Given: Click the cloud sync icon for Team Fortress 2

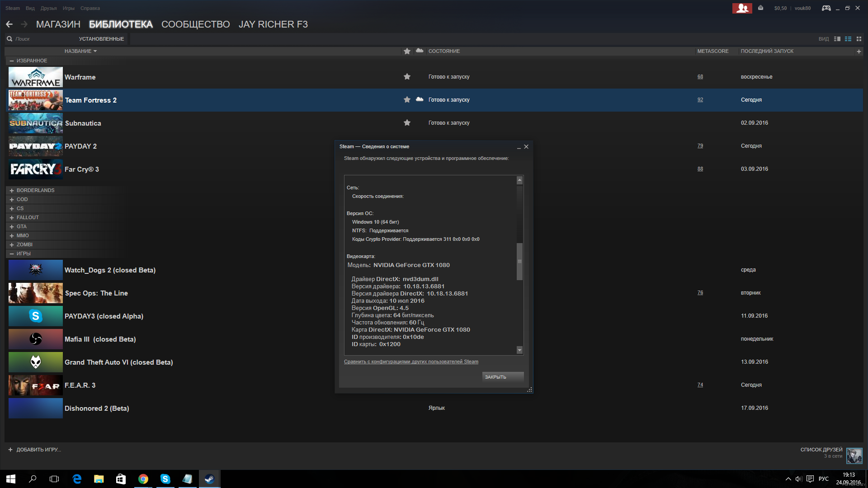Looking at the screenshot, I should (x=420, y=99).
